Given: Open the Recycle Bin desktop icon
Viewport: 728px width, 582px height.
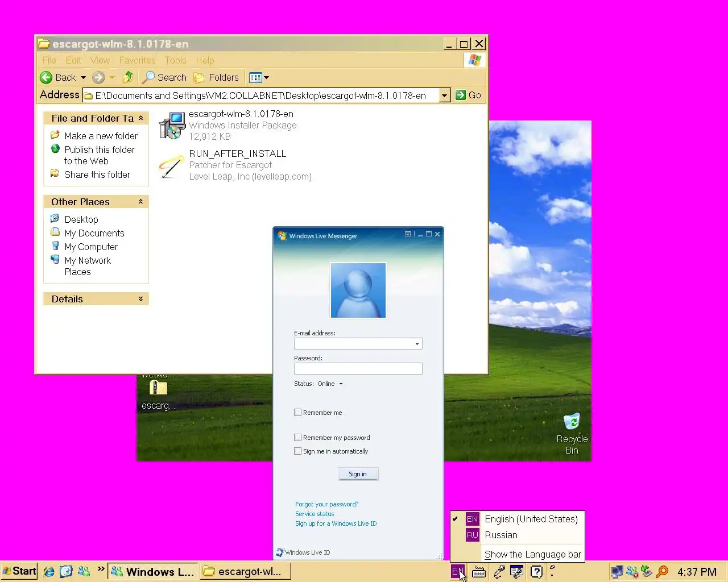Looking at the screenshot, I should tap(572, 433).
